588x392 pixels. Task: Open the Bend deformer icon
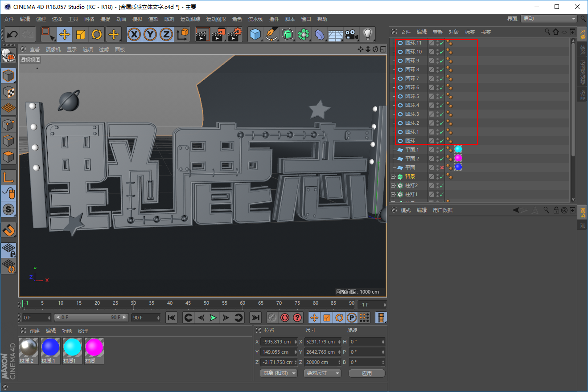[320, 34]
